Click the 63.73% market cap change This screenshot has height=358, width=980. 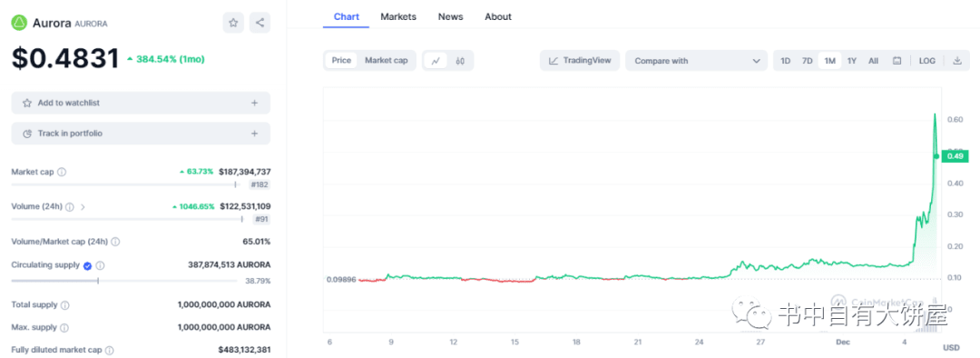(x=196, y=172)
